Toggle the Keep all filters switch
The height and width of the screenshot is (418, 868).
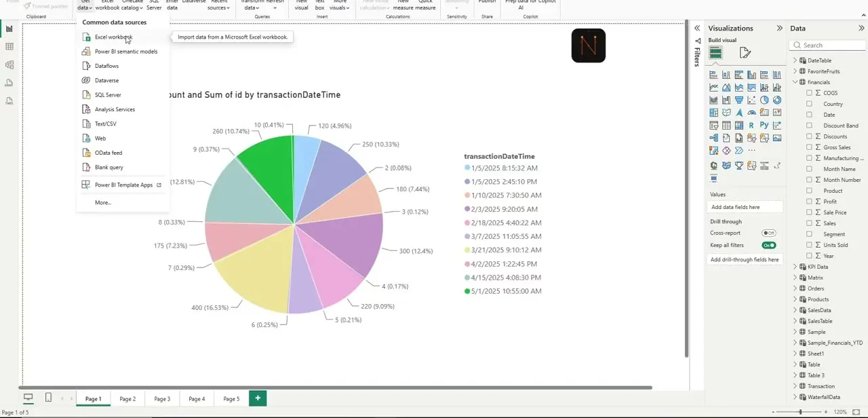pos(769,245)
